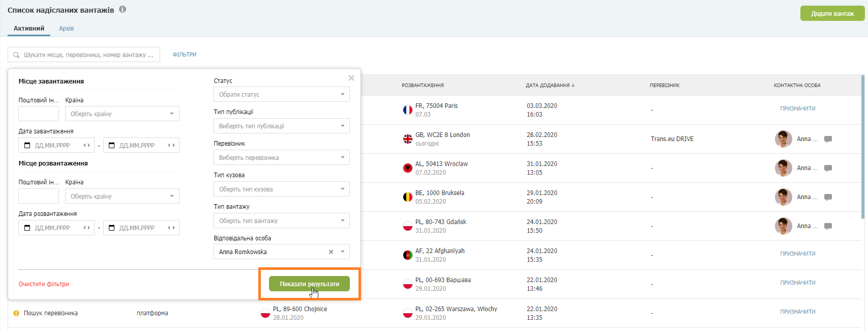Open the Тип кузова dropdown
Image resolution: width=868 pixels, height=331 pixels.
282,189
